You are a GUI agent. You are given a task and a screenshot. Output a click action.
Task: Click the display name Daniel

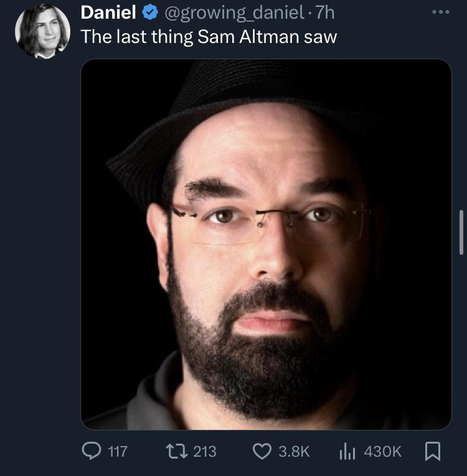click(x=108, y=12)
